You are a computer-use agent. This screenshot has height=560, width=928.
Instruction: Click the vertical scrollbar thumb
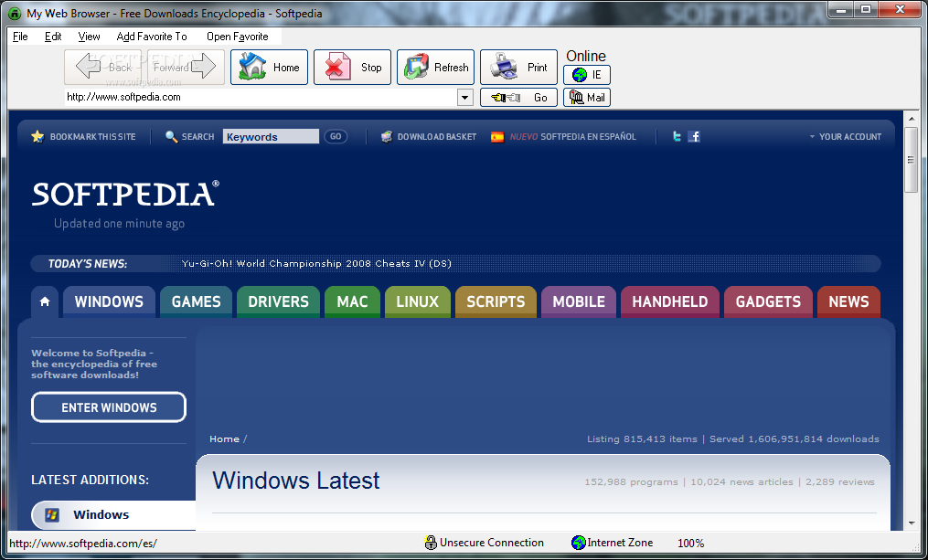point(911,160)
